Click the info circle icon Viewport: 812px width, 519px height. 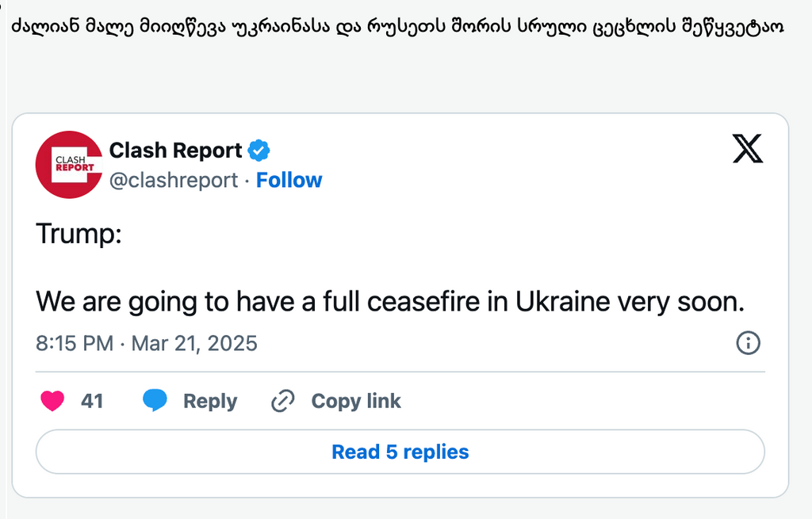coord(748,343)
